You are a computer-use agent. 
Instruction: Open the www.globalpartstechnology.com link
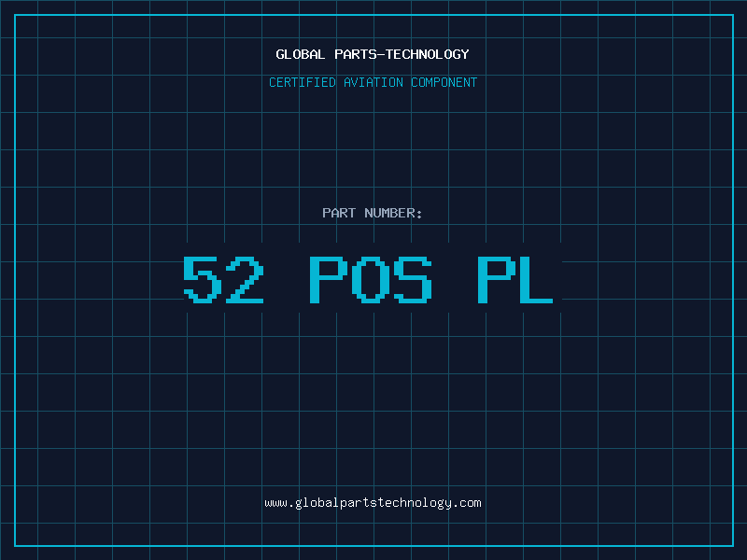pos(373,503)
